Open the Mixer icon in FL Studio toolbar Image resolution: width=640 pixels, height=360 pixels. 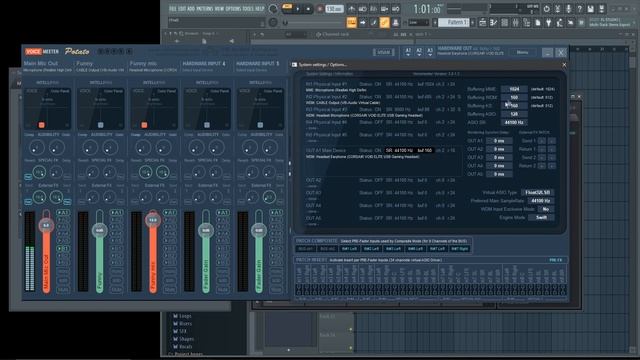516,23
